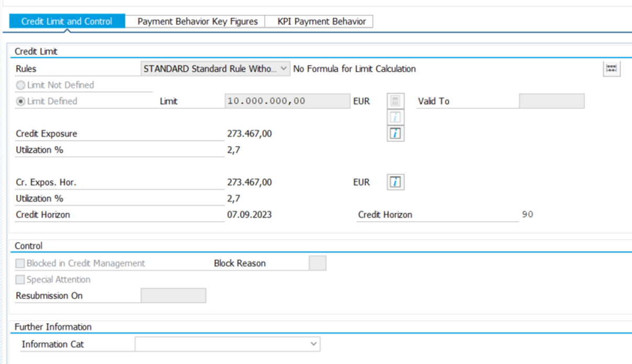Screen dimensions: 632x364
Task: Click the greyed-out info icon below the calculator
Action: [x=396, y=117]
